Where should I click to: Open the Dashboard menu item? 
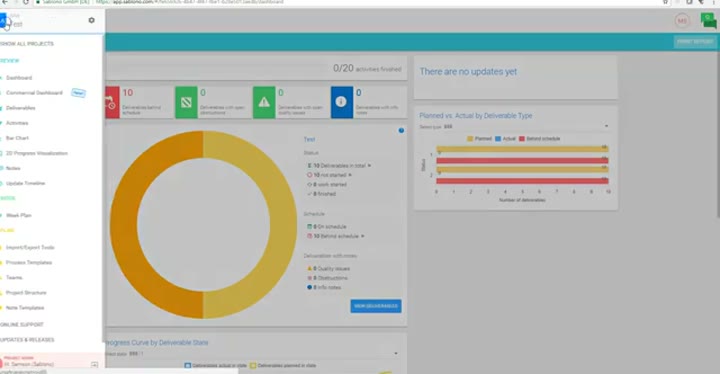(19, 78)
